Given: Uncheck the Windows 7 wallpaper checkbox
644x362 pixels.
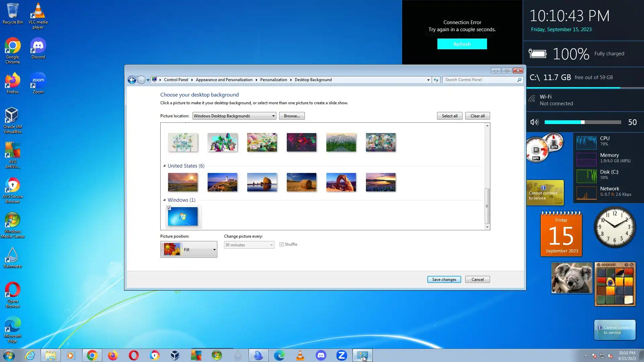Looking at the screenshot, I should (x=169, y=208).
